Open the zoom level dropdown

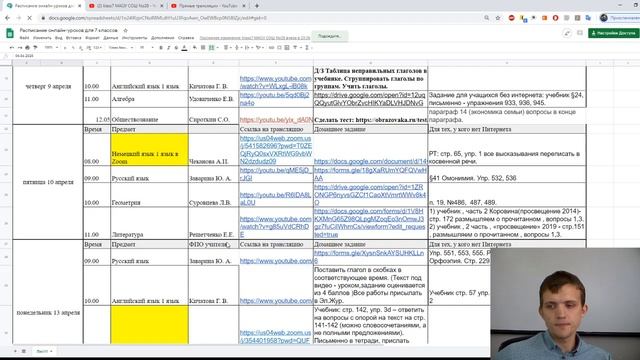point(51,48)
